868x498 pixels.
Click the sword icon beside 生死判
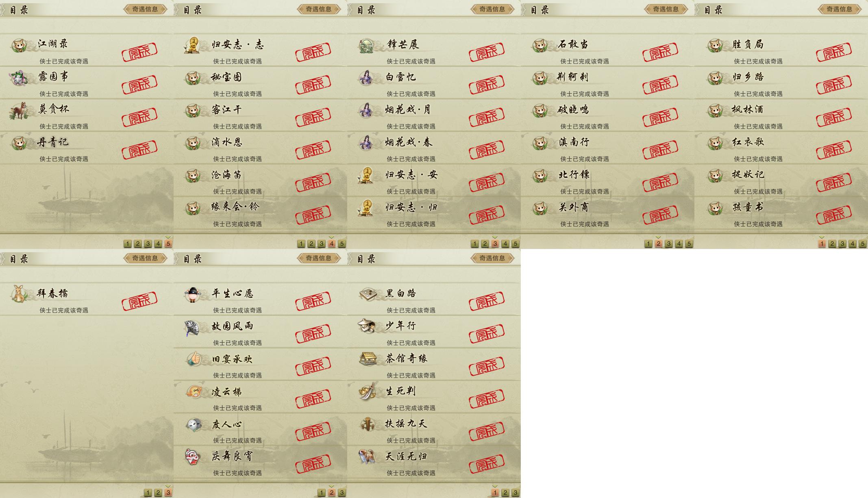(x=367, y=391)
